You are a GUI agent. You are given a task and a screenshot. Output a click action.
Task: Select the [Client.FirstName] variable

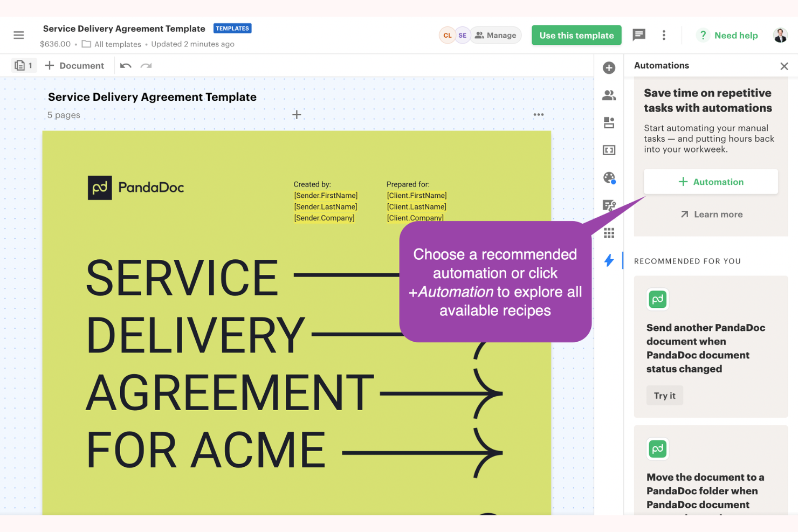(x=417, y=196)
